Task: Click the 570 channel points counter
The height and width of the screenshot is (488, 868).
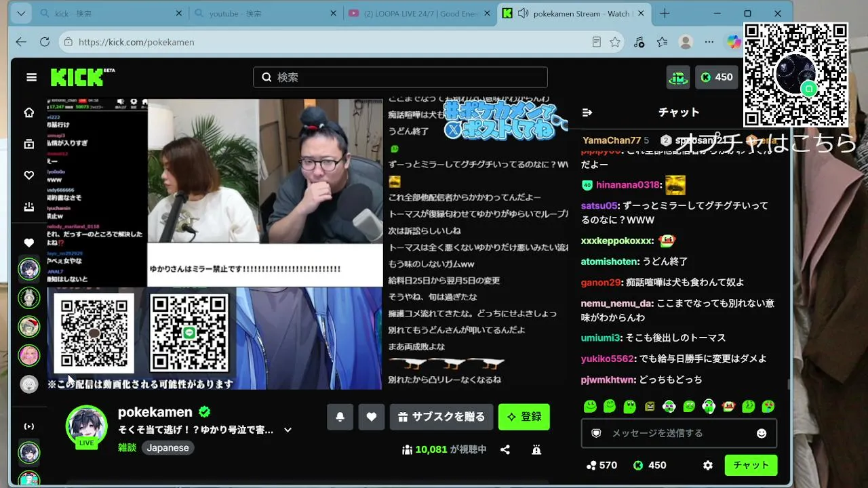Action: click(601, 466)
